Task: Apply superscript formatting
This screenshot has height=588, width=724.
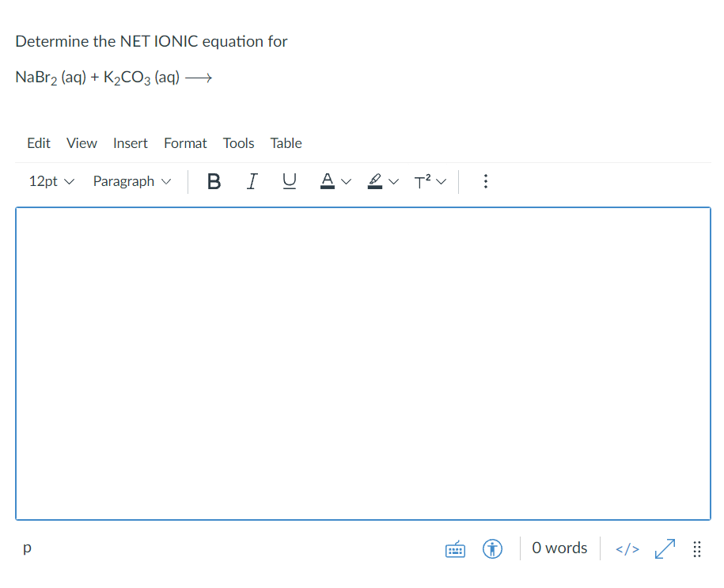Action: 421,181
